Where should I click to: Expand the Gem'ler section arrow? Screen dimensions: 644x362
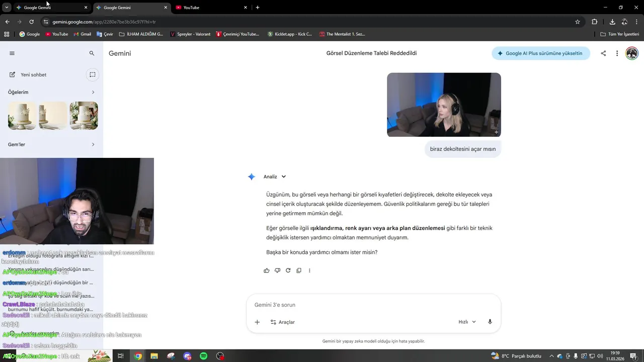tap(93, 144)
